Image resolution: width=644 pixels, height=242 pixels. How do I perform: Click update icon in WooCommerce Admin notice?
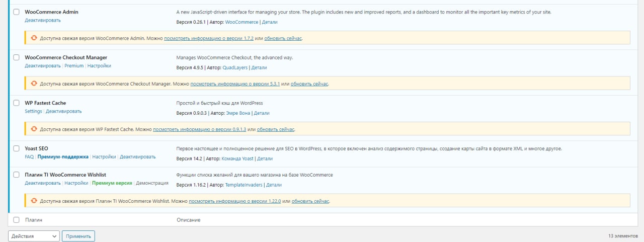point(34,38)
